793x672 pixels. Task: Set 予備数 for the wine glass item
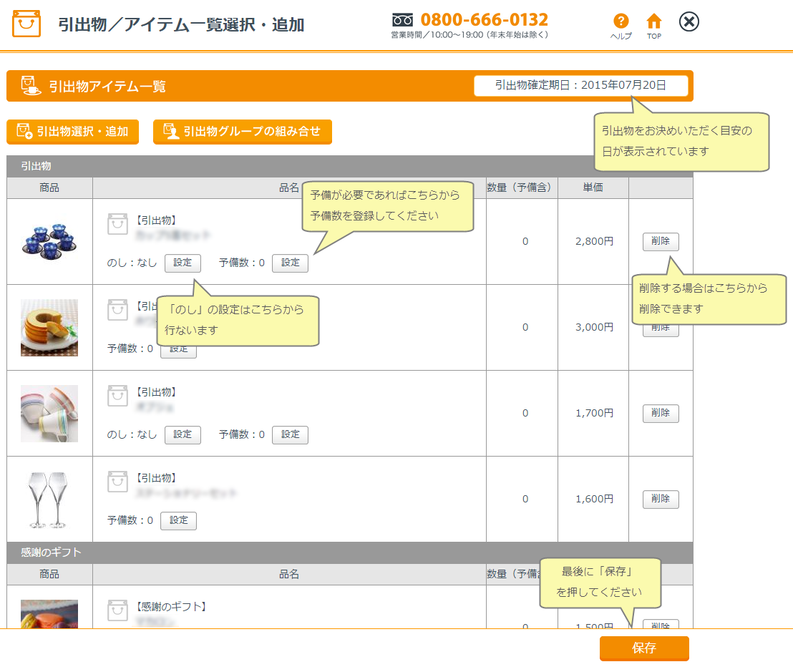pyautogui.click(x=178, y=521)
